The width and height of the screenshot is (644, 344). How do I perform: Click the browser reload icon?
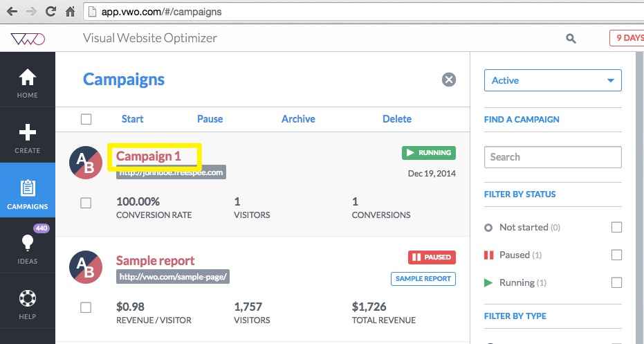[50, 12]
